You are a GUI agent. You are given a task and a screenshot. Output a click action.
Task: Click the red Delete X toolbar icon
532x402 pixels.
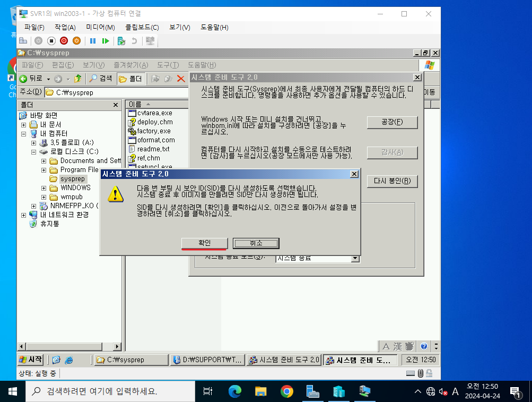(181, 79)
